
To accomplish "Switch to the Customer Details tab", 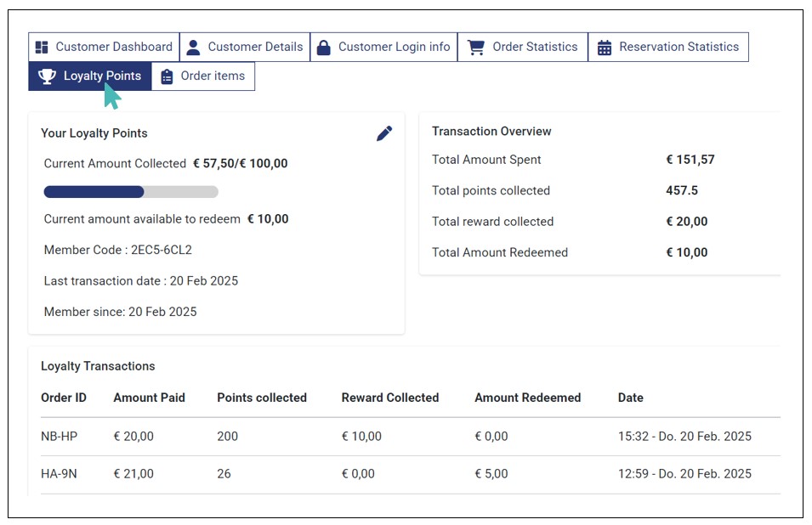I will [x=245, y=47].
